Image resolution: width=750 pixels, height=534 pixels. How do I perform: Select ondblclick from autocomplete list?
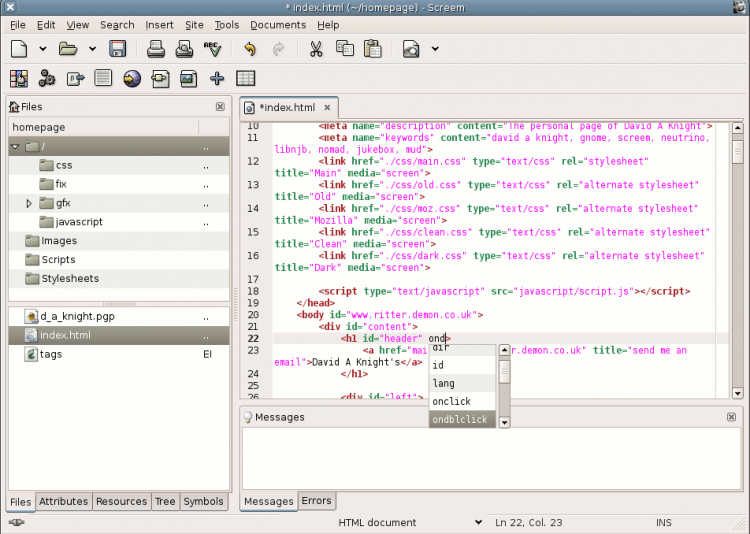(x=460, y=420)
